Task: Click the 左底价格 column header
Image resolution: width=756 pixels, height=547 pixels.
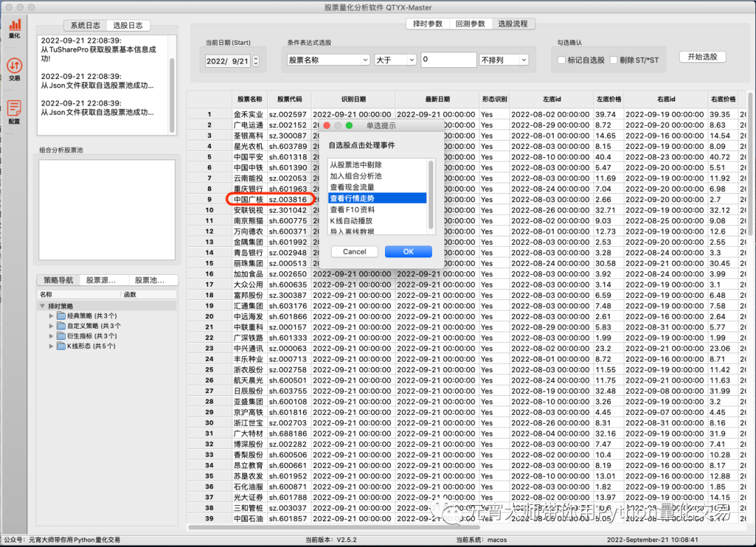Action: click(609, 99)
